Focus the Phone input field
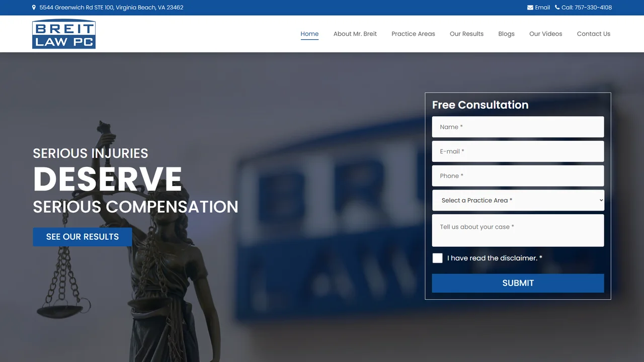This screenshot has height=362, width=644. (518, 176)
